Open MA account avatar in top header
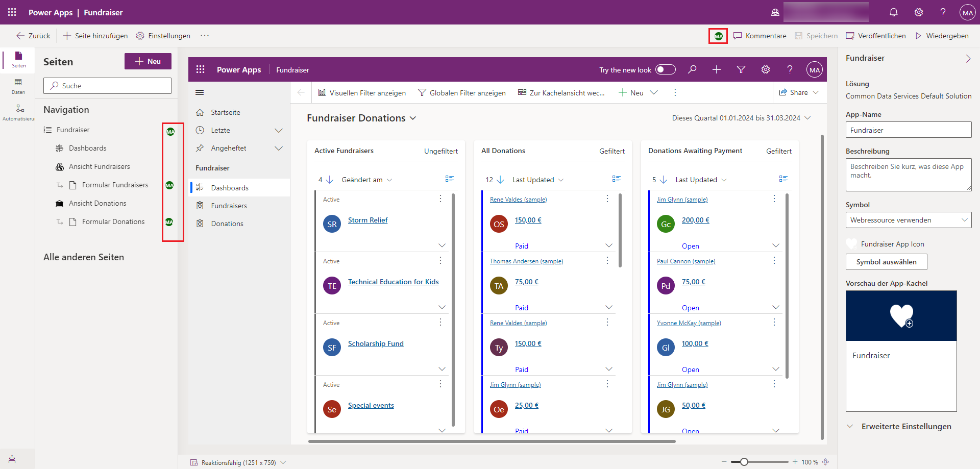Screen dimensions: 980x469 967,12
